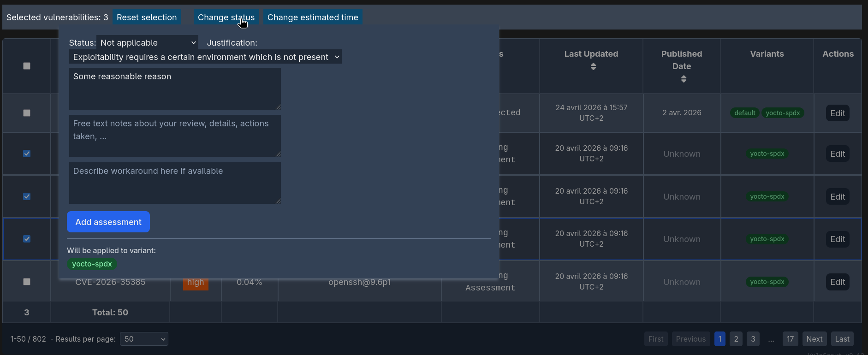Sort by Published Date column arrows

coord(684,79)
